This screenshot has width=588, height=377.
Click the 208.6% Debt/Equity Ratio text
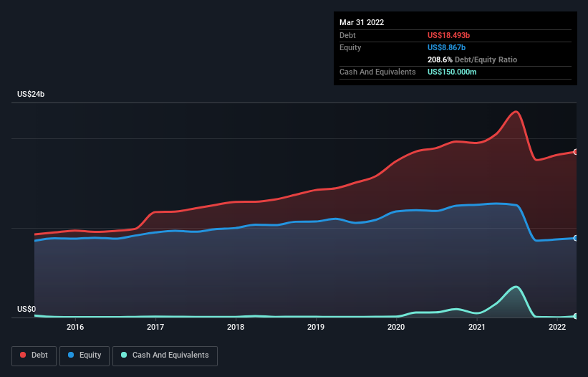[x=472, y=59]
